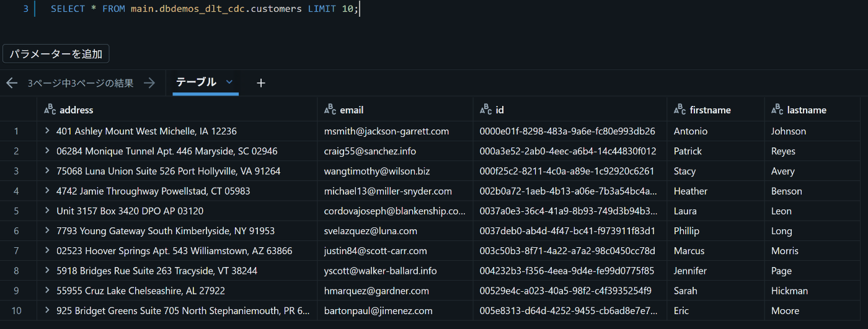Go to previous results page arrow
The image size is (868, 329).
(12, 83)
